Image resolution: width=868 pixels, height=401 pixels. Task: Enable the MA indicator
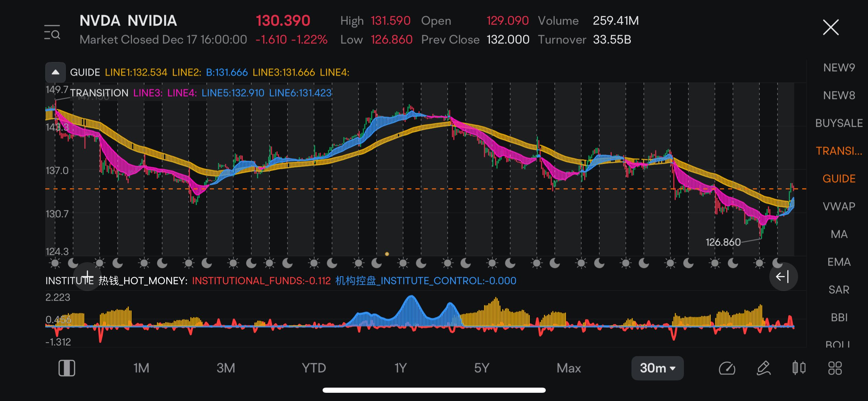(x=839, y=234)
